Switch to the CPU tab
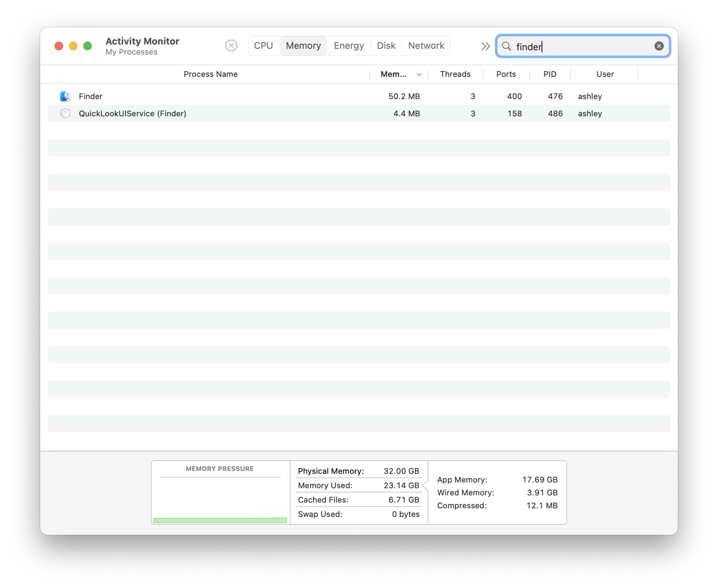Viewport: 718px width, 588px height. pyautogui.click(x=263, y=46)
